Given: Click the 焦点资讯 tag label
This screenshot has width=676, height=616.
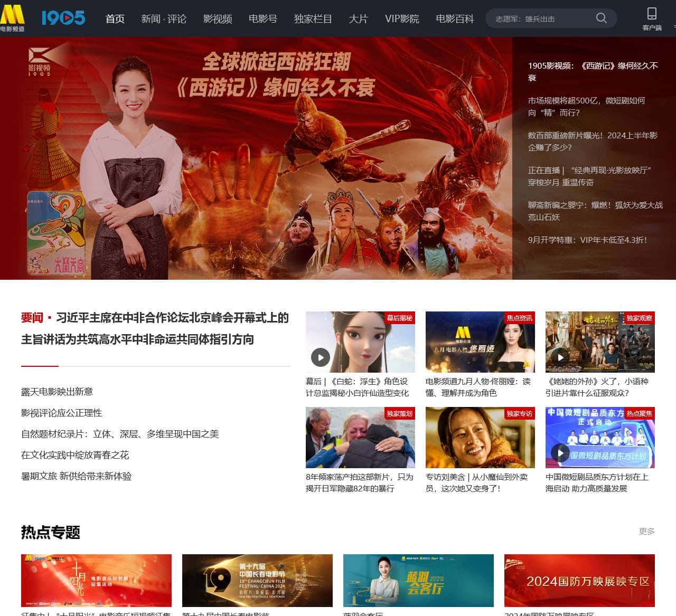Looking at the screenshot, I should click(x=519, y=318).
